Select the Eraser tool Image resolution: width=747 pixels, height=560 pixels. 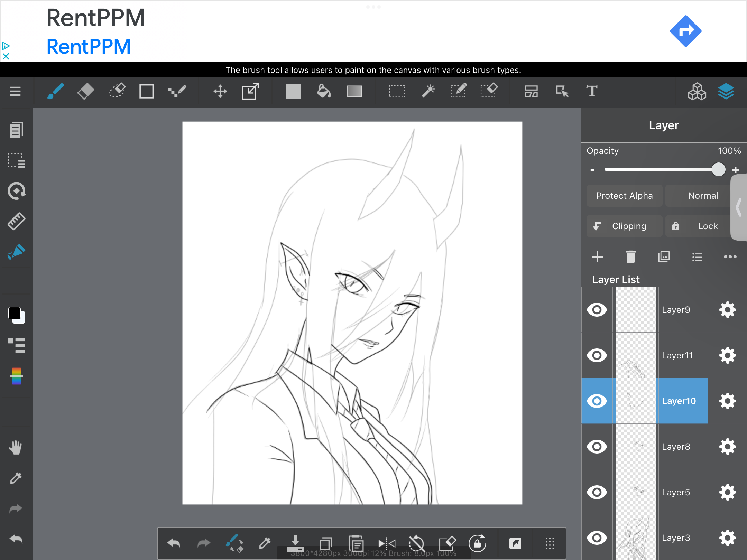pos(85,92)
